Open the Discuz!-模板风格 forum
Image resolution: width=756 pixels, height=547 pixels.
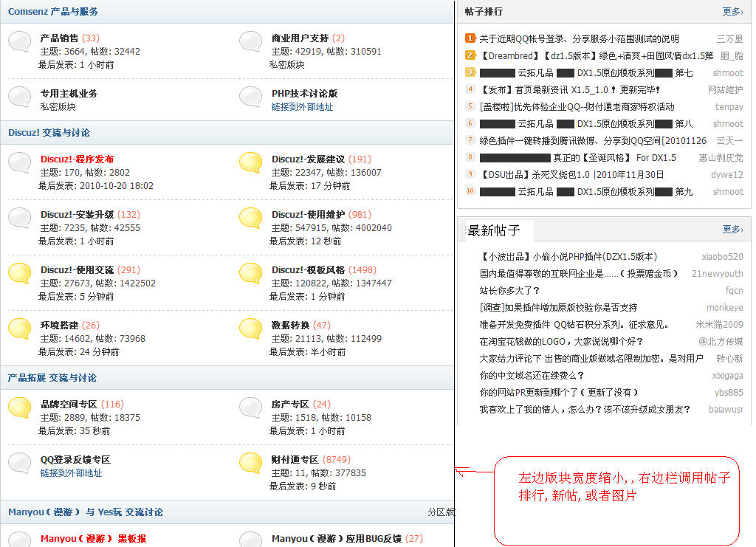(x=308, y=270)
